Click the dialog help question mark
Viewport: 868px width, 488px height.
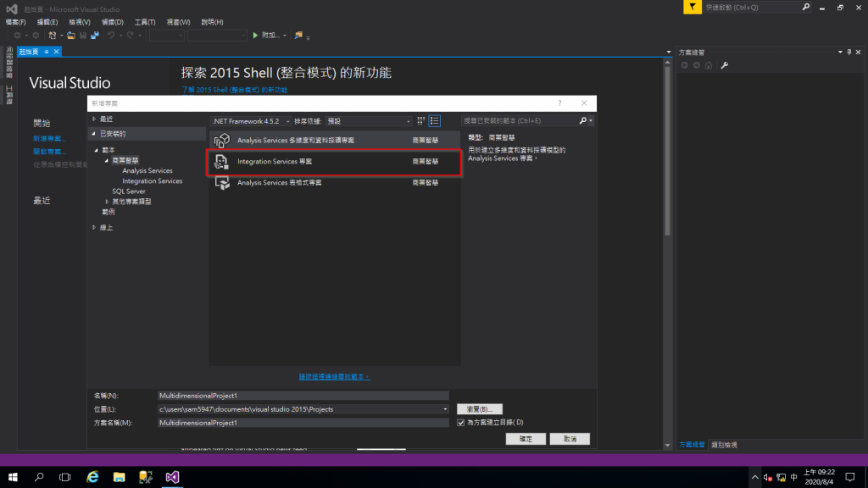(x=559, y=103)
